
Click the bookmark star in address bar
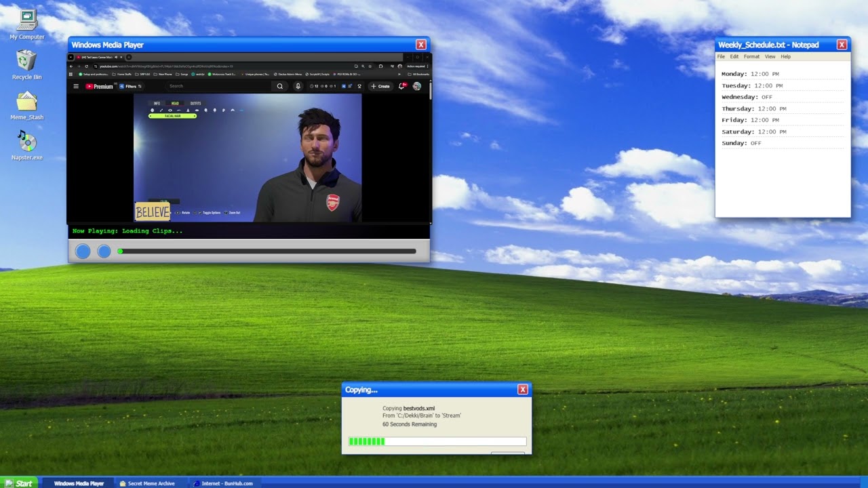tap(370, 66)
